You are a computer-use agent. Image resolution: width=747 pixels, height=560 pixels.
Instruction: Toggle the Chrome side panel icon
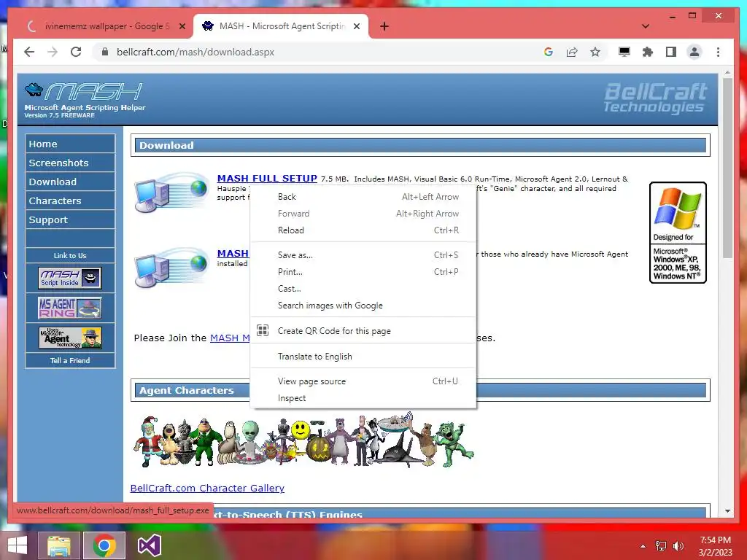pos(671,52)
